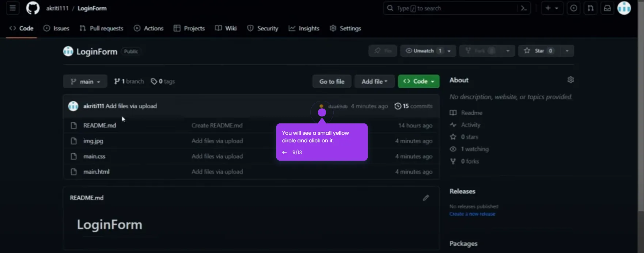Viewport: 644px width, 253px height.
Task: Click the main.css file icon
Action: (73, 156)
